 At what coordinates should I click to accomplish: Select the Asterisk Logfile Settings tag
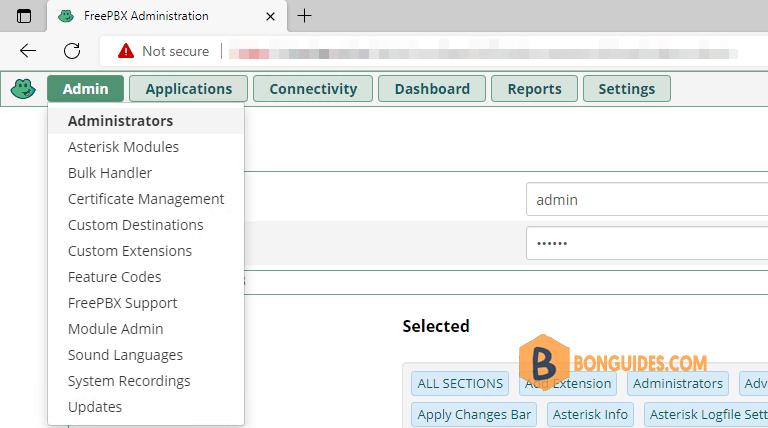point(706,414)
